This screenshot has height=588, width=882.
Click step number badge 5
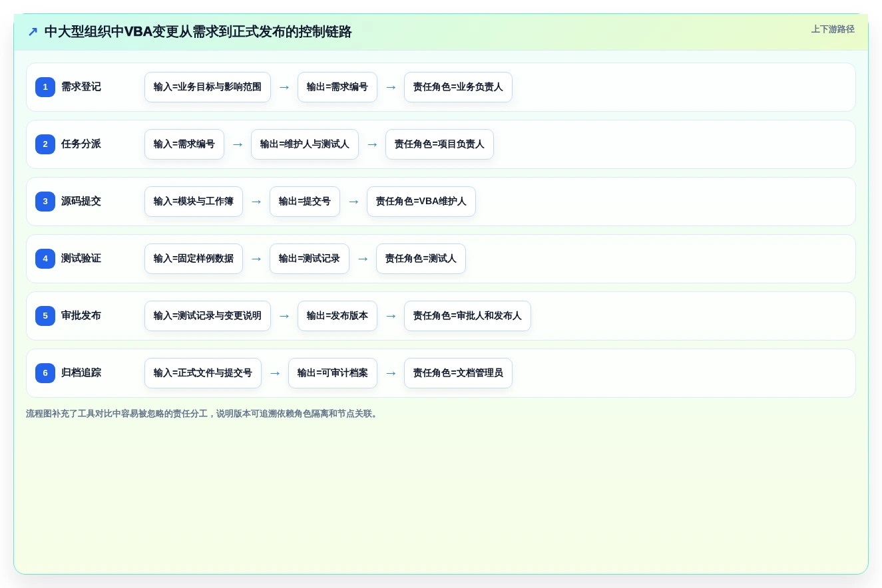(45, 316)
